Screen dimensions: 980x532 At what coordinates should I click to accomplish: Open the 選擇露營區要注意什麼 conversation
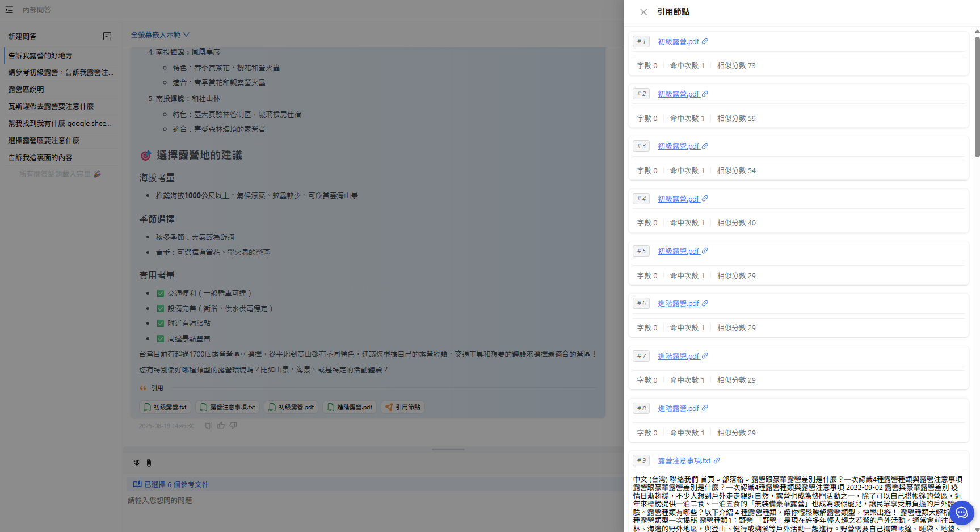tap(44, 141)
